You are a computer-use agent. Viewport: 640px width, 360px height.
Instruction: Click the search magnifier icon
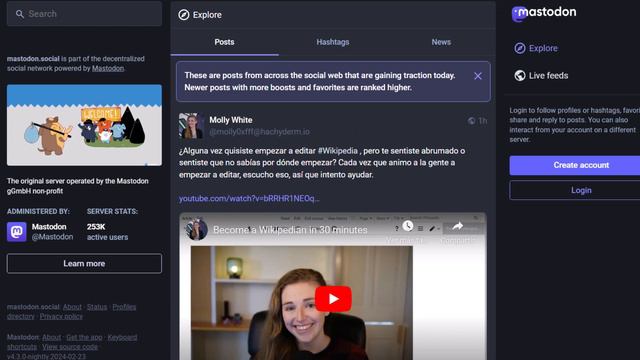20,14
